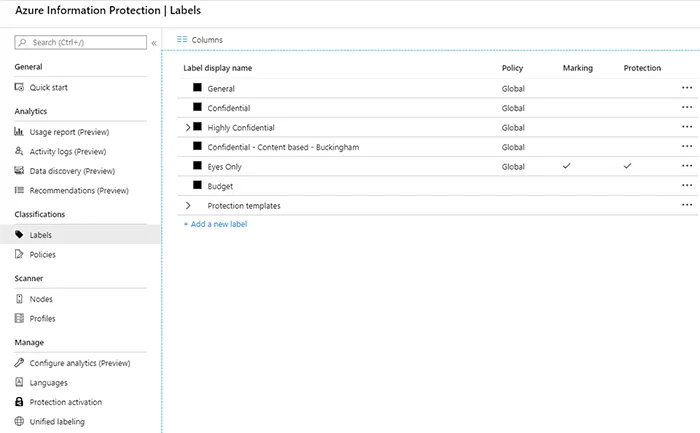Viewport: 700px width, 433px height.
Task: Click the Columns button
Action: tap(200, 40)
